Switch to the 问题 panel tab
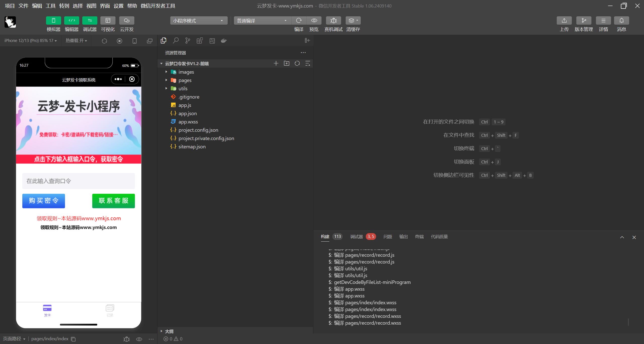Image resolution: width=644 pixels, height=344 pixels. click(388, 237)
